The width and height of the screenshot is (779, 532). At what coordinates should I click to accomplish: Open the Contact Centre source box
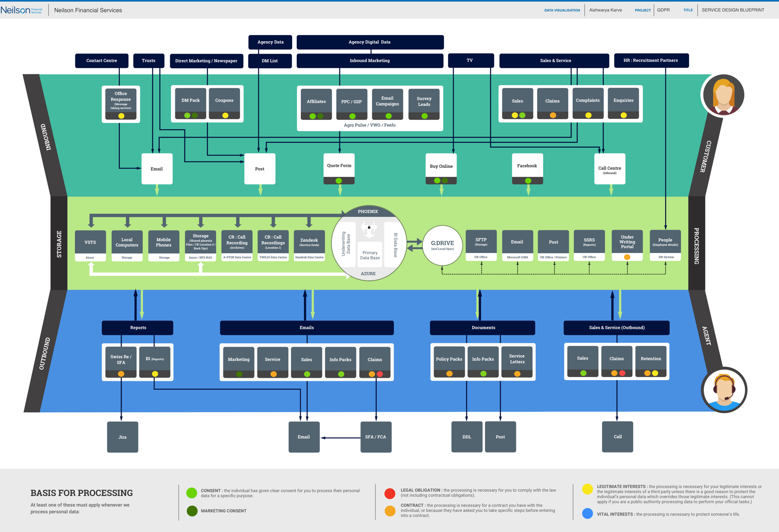click(x=102, y=61)
